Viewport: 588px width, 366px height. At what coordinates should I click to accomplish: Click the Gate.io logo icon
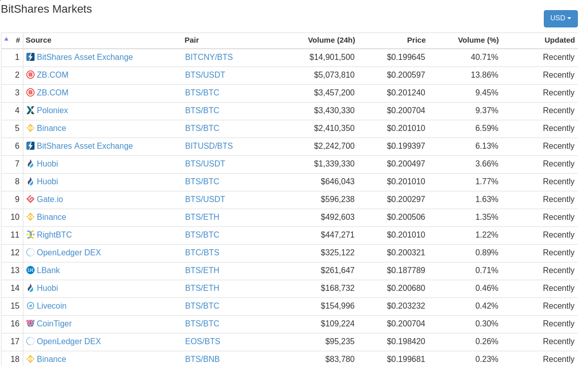[x=30, y=199]
